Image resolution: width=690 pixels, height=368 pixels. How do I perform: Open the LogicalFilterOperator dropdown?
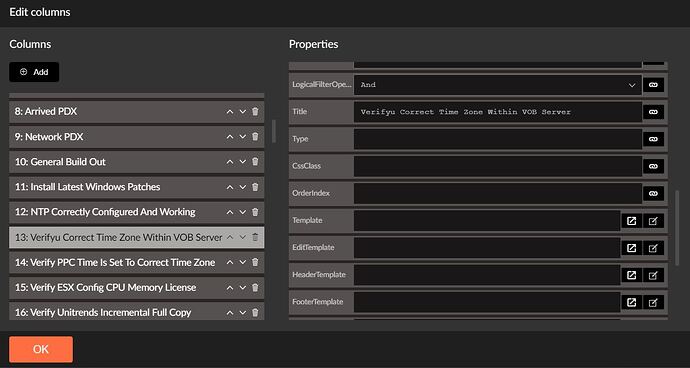498,85
